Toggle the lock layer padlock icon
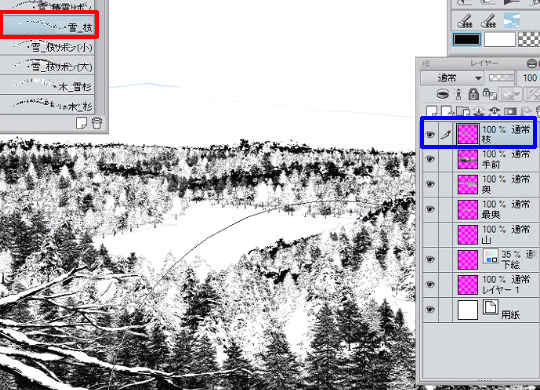 point(474,94)
